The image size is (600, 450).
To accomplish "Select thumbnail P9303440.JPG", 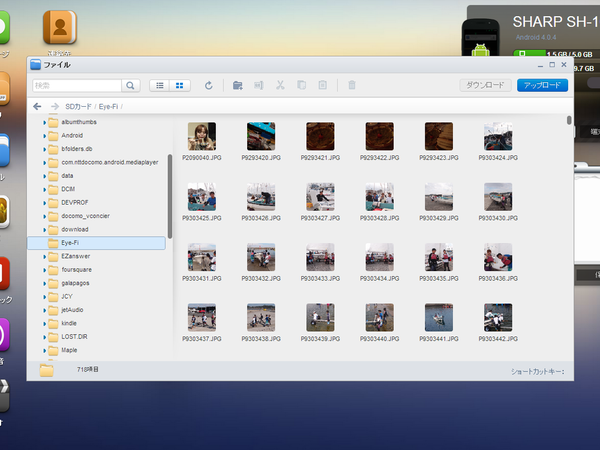I will click(x=380, y=318).
